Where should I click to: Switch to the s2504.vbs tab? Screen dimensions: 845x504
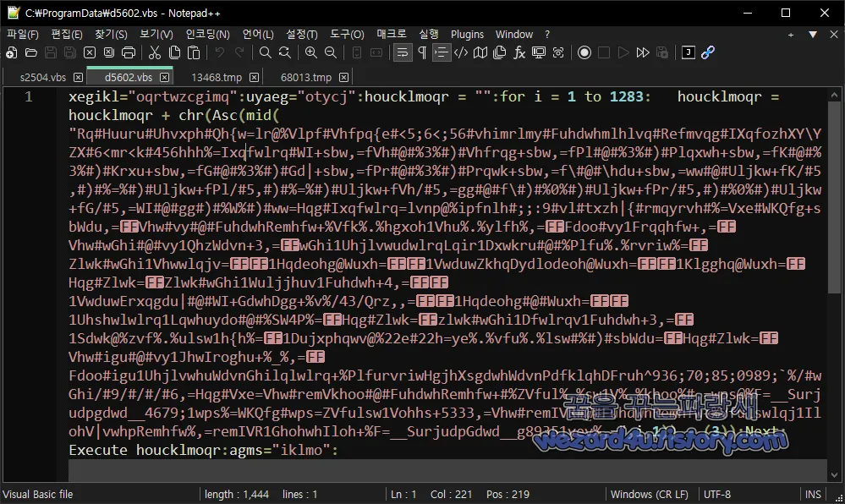click(42, 77)
